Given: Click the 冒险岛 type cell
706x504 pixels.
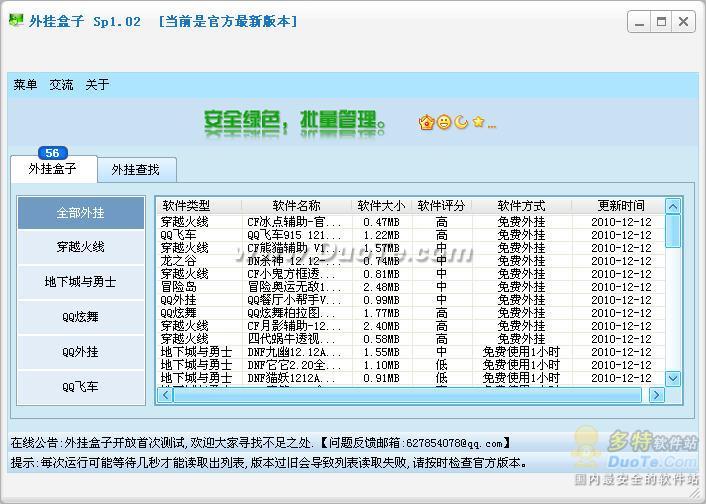Looking at the screenshot, I should [179, 287].
